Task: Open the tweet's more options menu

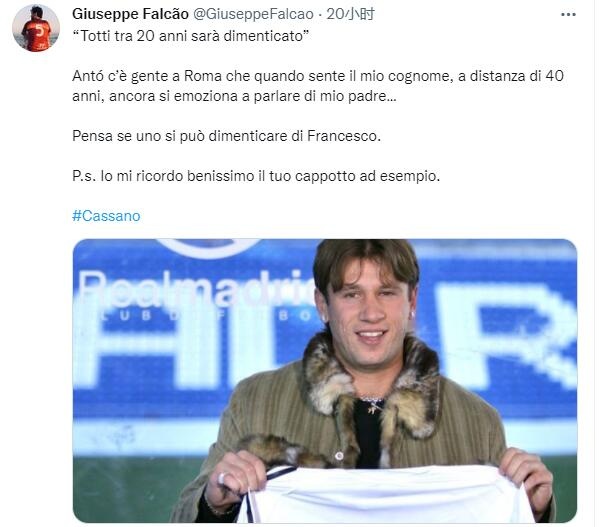Action: tap(568, 15)
